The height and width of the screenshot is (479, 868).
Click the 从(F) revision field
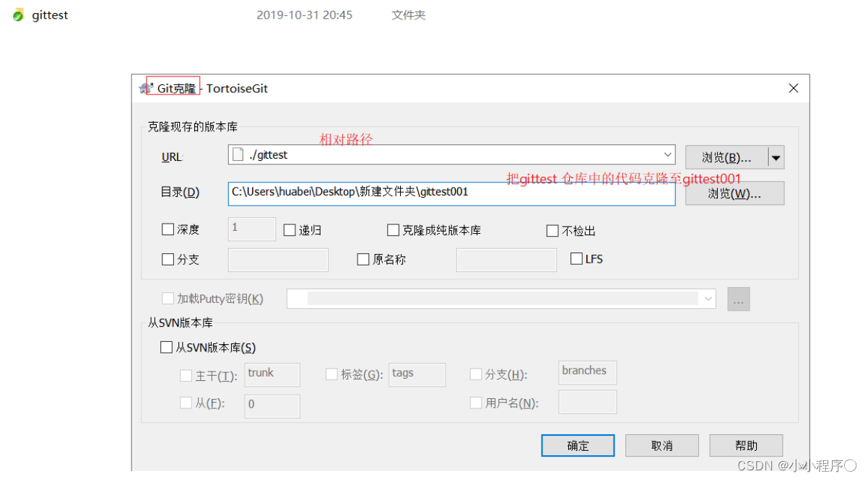(x=272, y=405)
